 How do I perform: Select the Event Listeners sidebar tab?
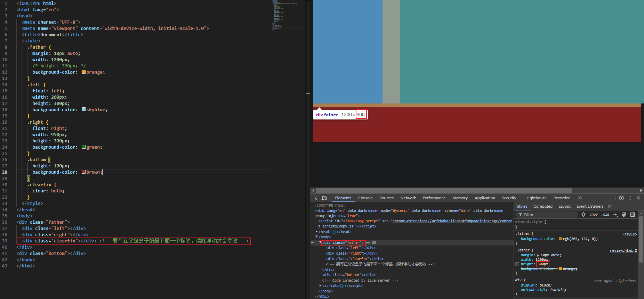590,206
